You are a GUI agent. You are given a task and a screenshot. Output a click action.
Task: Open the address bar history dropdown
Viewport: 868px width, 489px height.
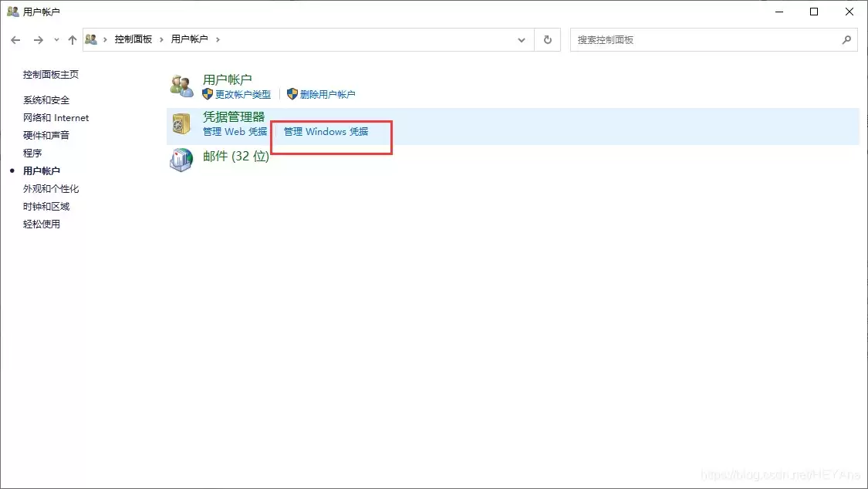(x=522, y=40)
